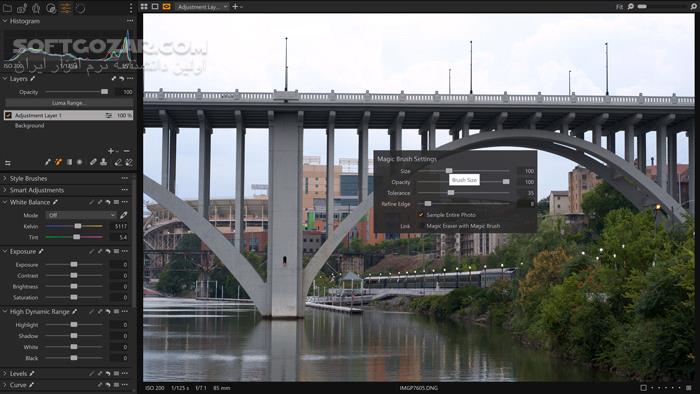
Task: Expand the Levels panel
Action: [5, 373]
